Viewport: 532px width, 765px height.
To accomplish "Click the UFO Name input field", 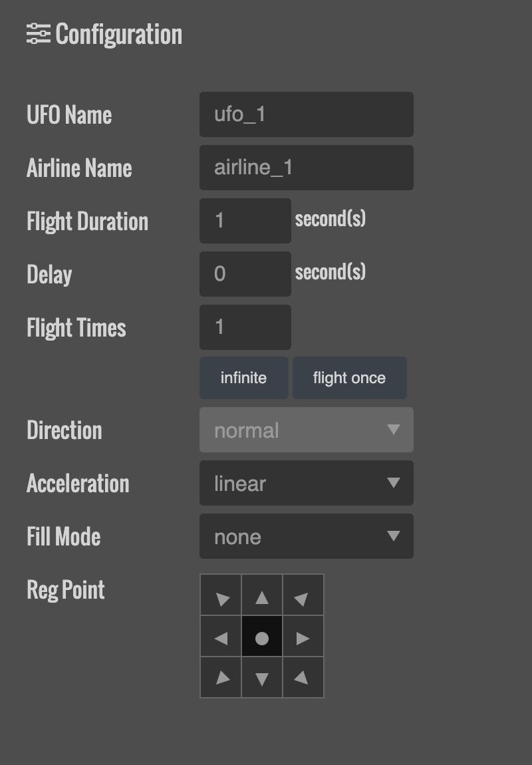I will pos(306,114).
